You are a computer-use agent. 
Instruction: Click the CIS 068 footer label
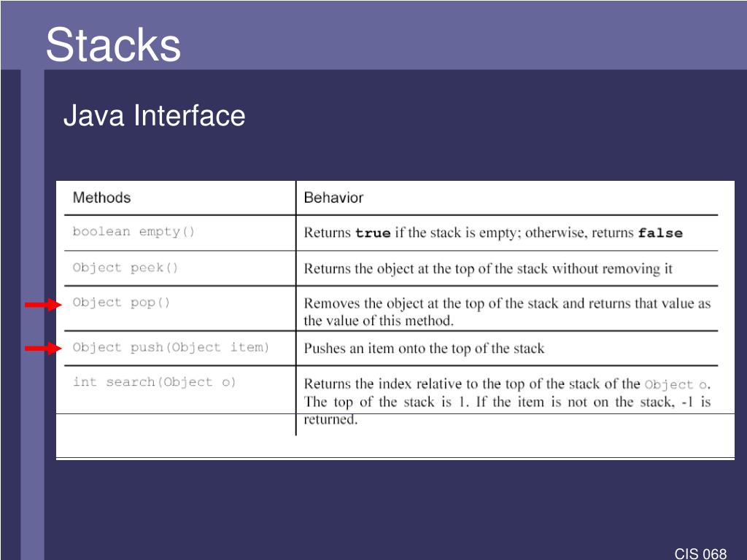click(x=700, y=553)
